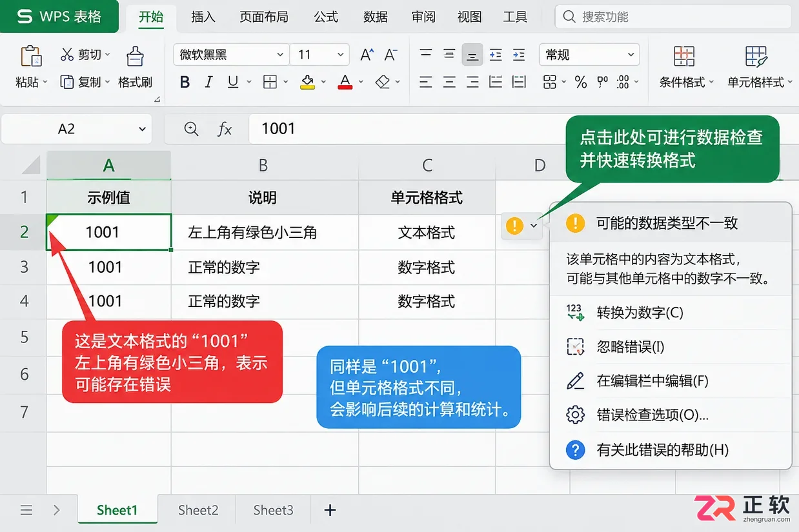Toggle the highlighted bottom align button
799x532 pixels.
(x=472, y=55)
